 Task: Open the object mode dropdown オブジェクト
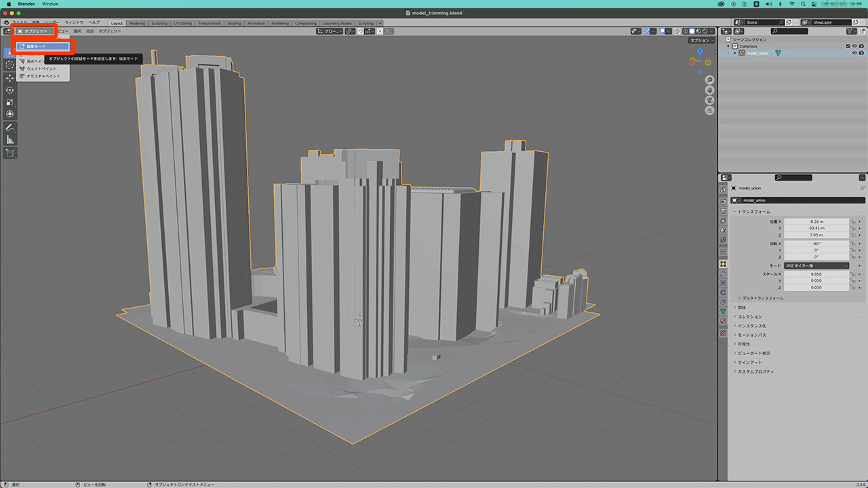pos(34,31)
